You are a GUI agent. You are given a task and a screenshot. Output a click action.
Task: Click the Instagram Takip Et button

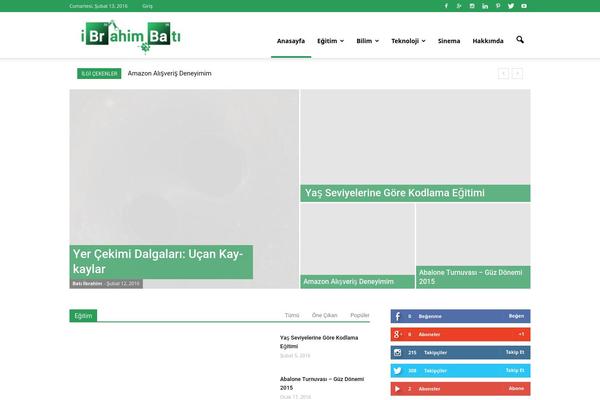(x=515, y=352)
